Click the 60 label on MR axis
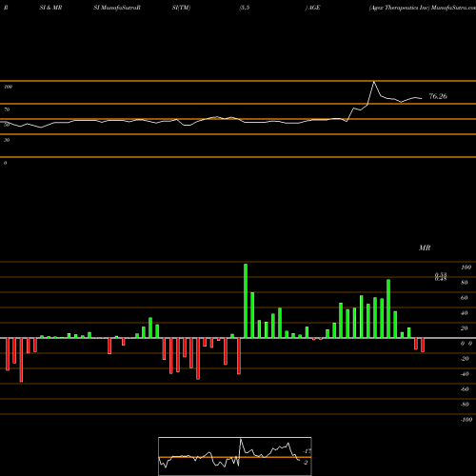Viewport: 476px width, 476px height. pyautogui.click(x=465, y=298)
